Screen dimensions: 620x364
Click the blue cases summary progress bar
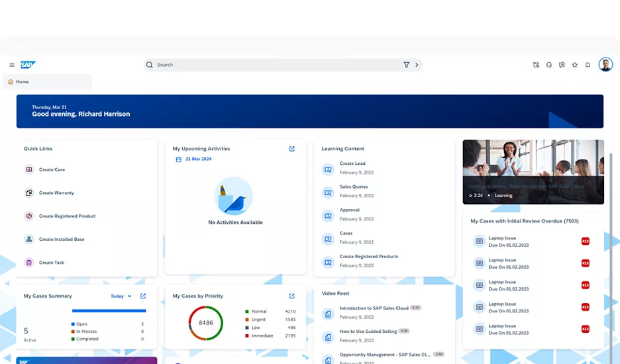point(109,310)
